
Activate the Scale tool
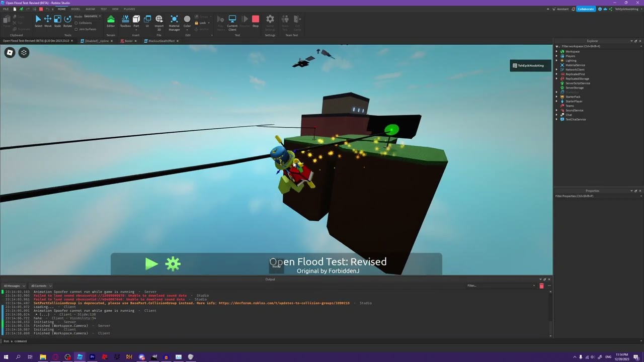(x=57, y=21)
